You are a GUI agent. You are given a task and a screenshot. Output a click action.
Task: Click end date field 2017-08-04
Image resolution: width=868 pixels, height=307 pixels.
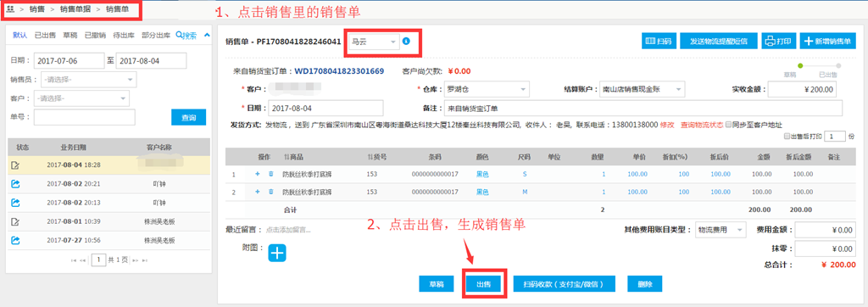point(151,61)
